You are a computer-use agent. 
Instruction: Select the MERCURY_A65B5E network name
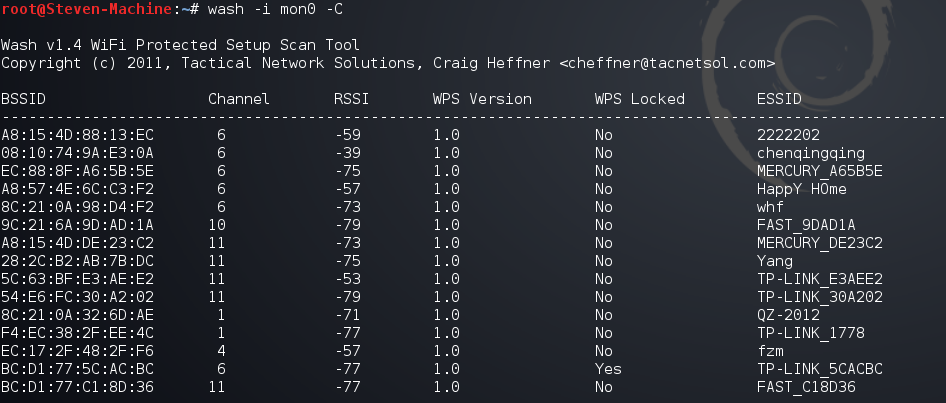tap(820, 171)
